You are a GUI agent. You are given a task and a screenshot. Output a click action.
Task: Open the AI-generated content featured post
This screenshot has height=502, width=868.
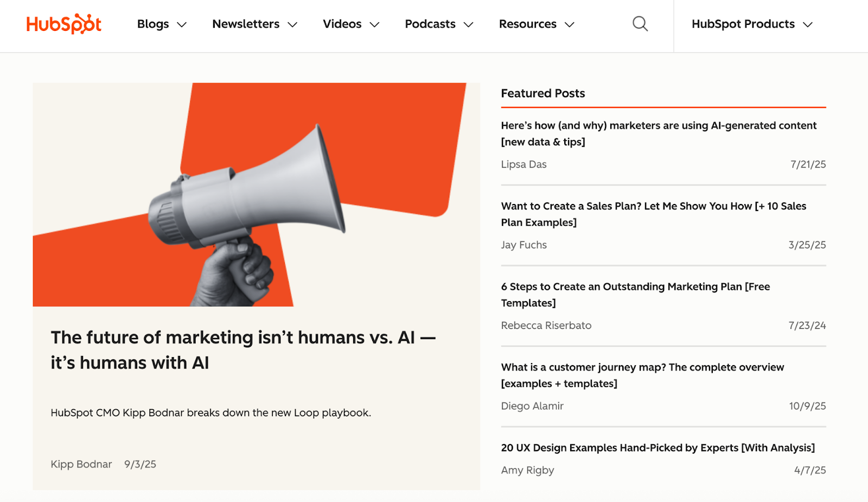pos(658,134)
